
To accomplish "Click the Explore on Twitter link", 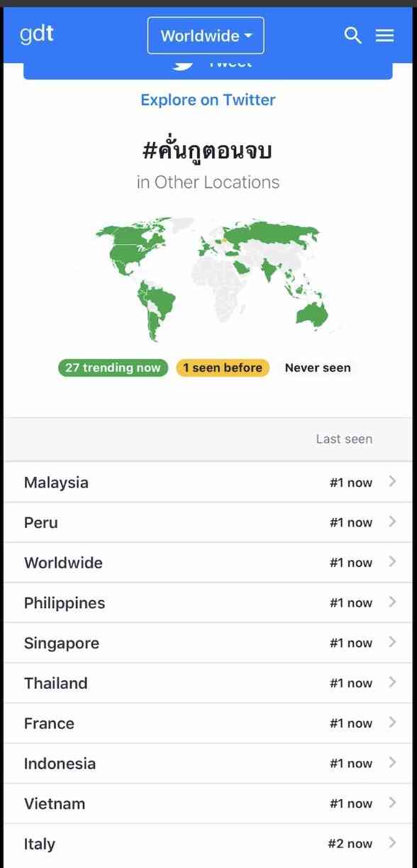I will coord(208,100).
